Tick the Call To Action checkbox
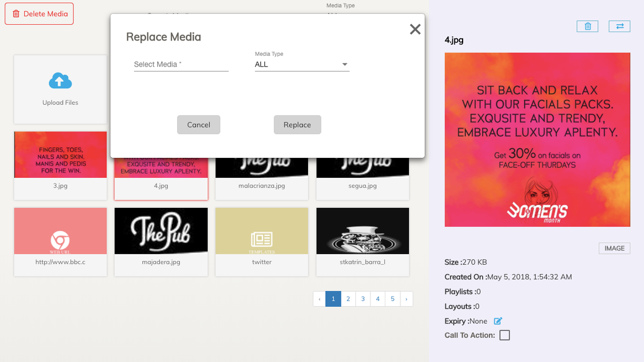 (504, 335)
